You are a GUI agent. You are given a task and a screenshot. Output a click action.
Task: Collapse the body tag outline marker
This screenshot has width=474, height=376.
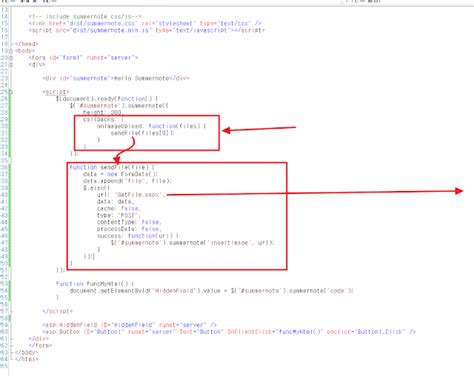(x=11, y=51)
